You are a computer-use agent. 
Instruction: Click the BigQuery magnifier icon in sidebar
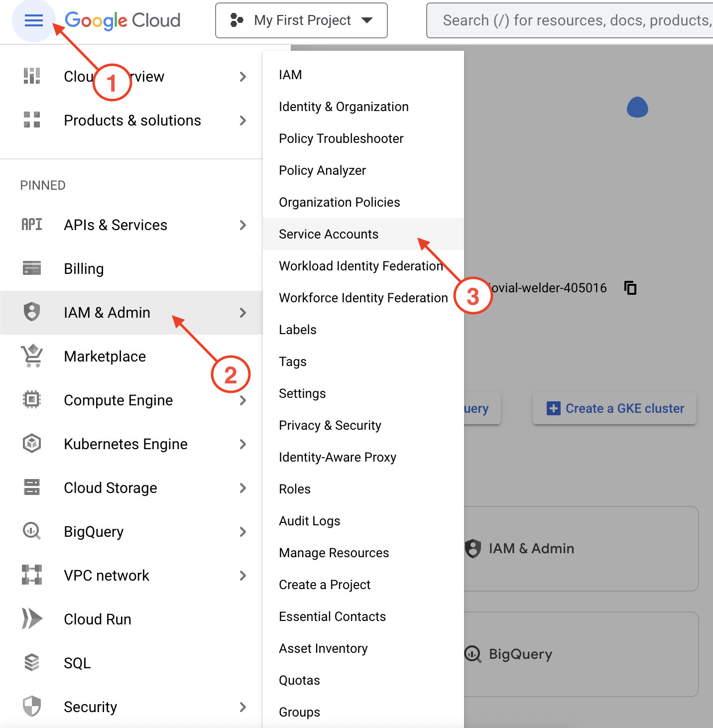pyautogui.click(x=32, y=531)
